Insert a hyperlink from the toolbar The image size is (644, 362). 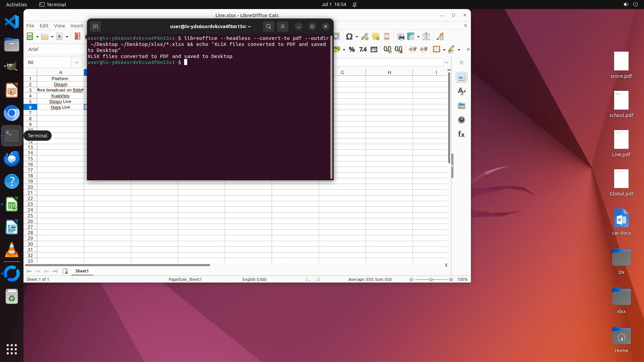tap(365, 37)
